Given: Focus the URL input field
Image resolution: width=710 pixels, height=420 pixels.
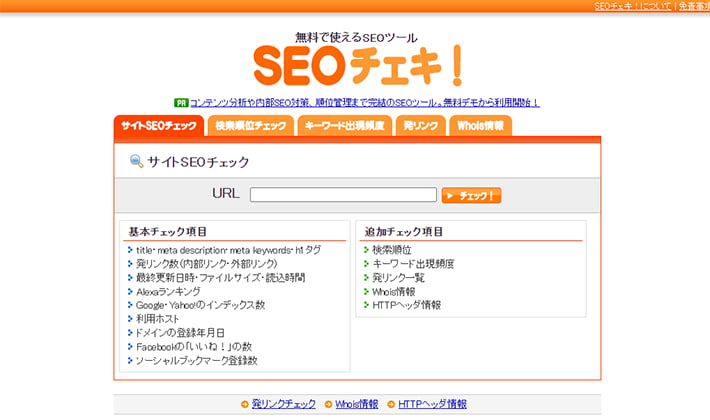Looking at the screenshot, I should [343, 195].
